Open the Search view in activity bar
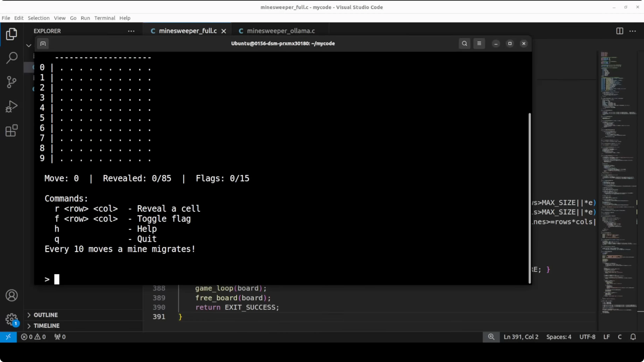The width and height of the screenshot is (644, 362). 12,58
